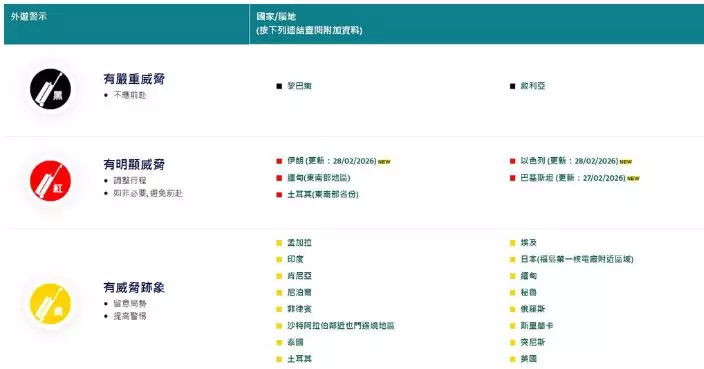704x369 pixels.
Task: Open 以色列 (更新:28/02/2026) link
Action: 569,161
